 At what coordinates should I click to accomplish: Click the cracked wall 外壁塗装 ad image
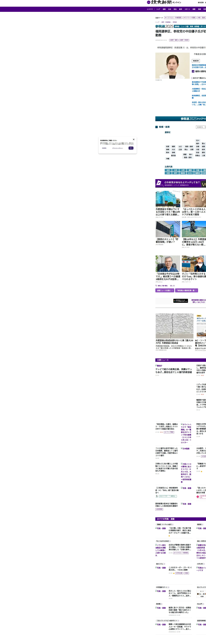(x=174, y=326)
